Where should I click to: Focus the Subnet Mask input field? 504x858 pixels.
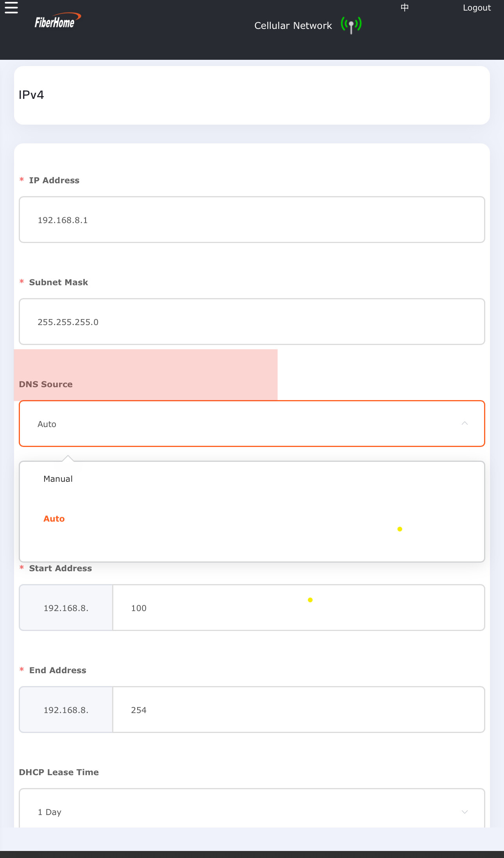point(252,322)
